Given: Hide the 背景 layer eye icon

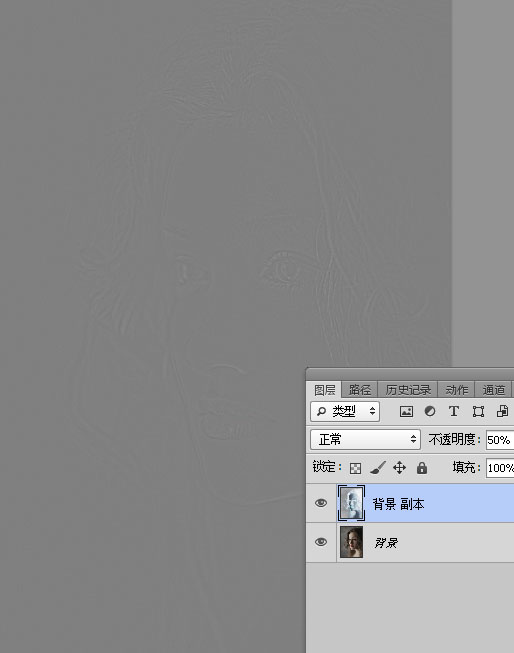Looking at the screenshot, I should coord(321,542).
